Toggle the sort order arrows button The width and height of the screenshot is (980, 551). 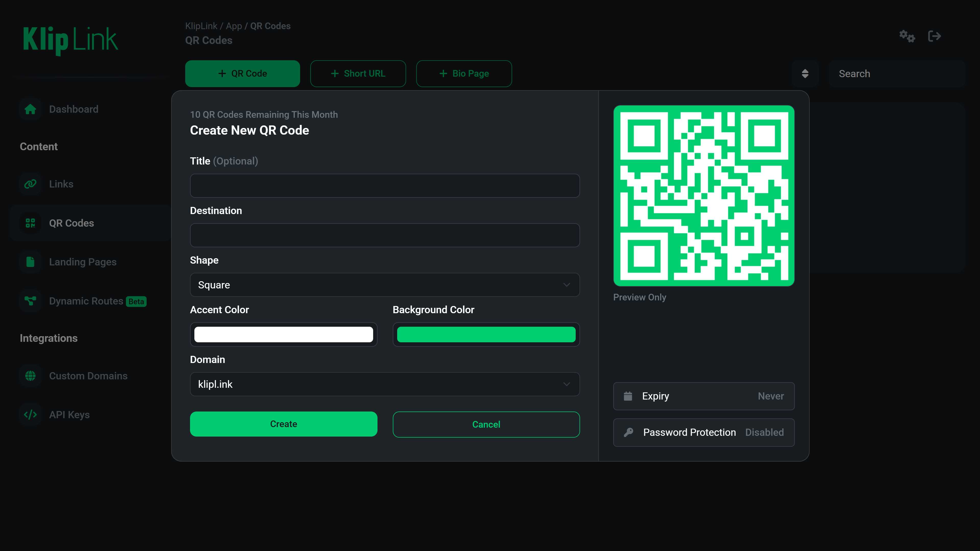coord(805,74)
